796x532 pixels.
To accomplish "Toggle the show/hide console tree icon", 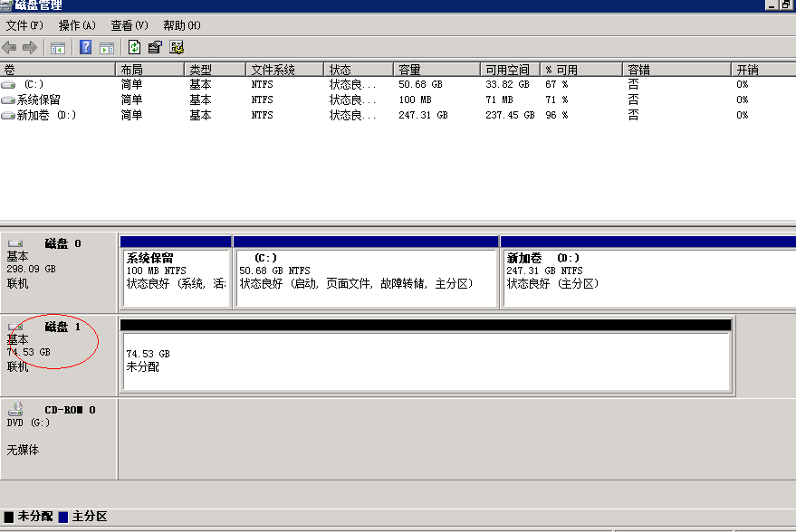I will pos(58,48).
